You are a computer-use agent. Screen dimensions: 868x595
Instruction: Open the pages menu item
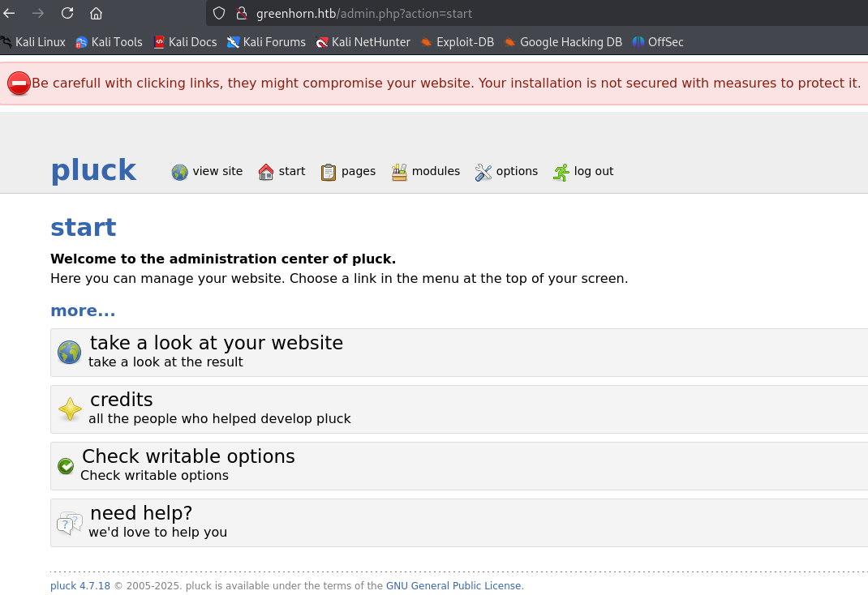[x=358, y=171]
